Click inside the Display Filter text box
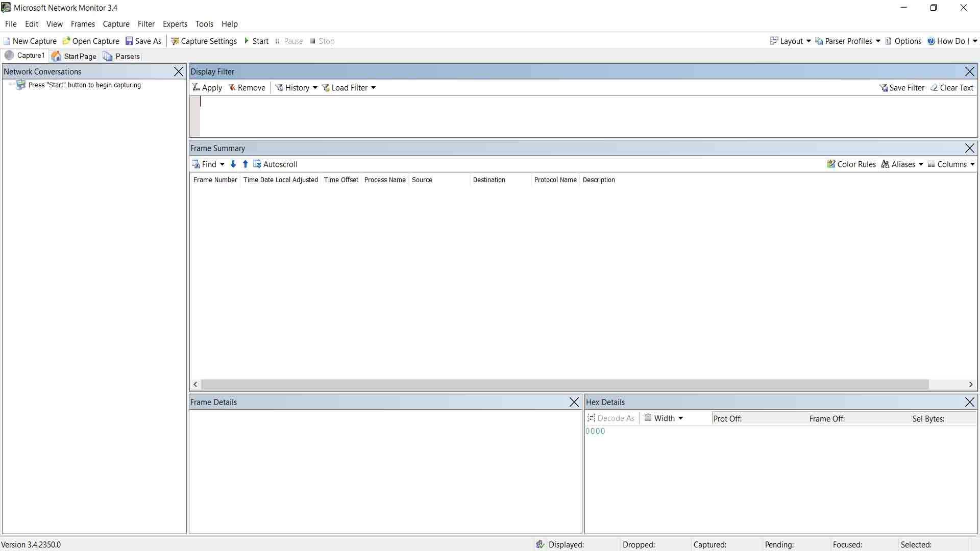The width and height of the screenshot is (980, 551). (587, 116)
